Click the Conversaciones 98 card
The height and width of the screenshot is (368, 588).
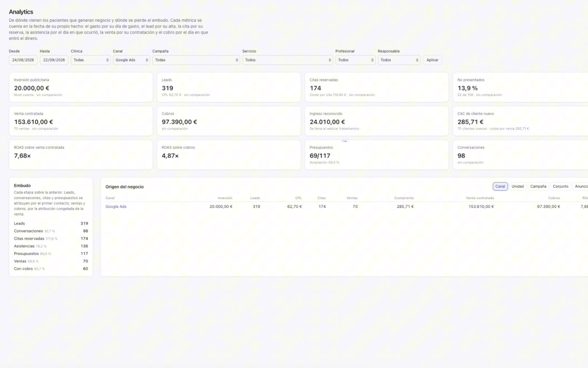(520, 155)
